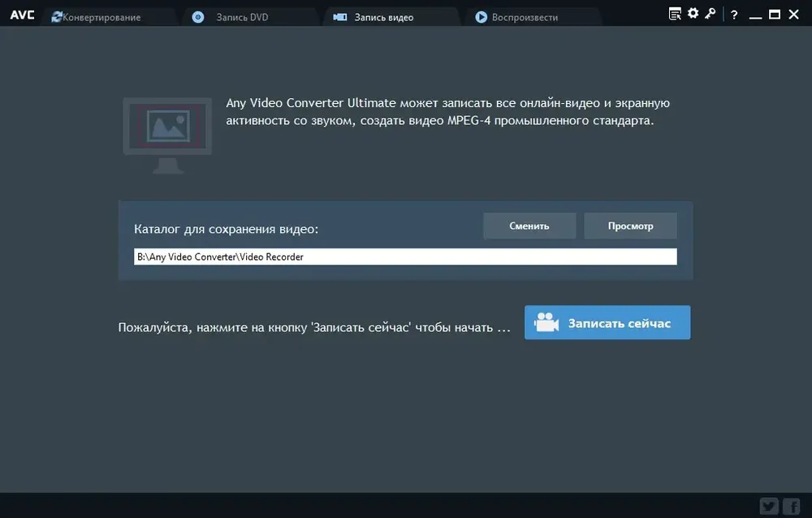Open Facebook icon in bottom bar

click(x=791, y=506)
